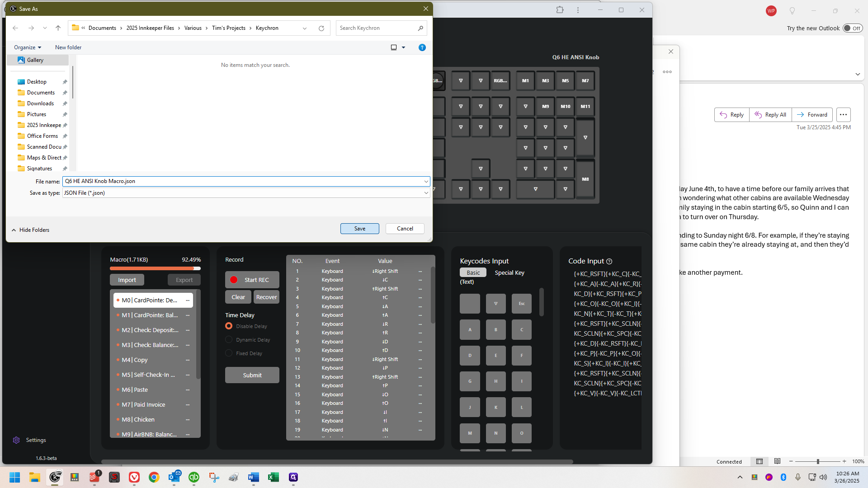Click the Save button in Save As dialog
Viewport: 868px width, 488px height.
(359, 229)
